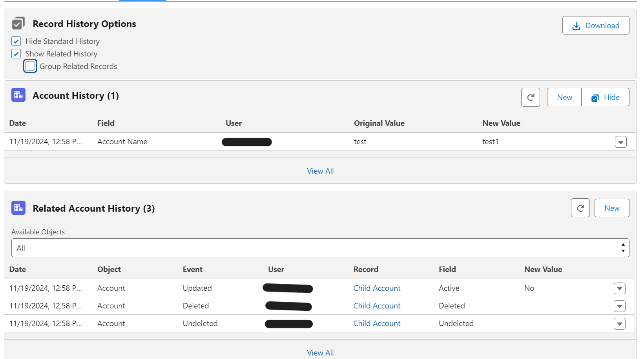Open row actions menu for Undeleted event
The image size is (644, 359).
point(619,324)
